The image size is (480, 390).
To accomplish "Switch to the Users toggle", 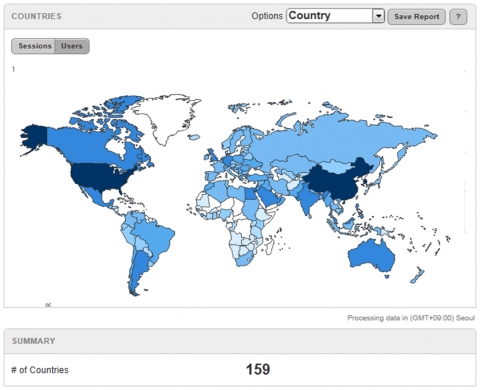I will (x=72, y=46).
